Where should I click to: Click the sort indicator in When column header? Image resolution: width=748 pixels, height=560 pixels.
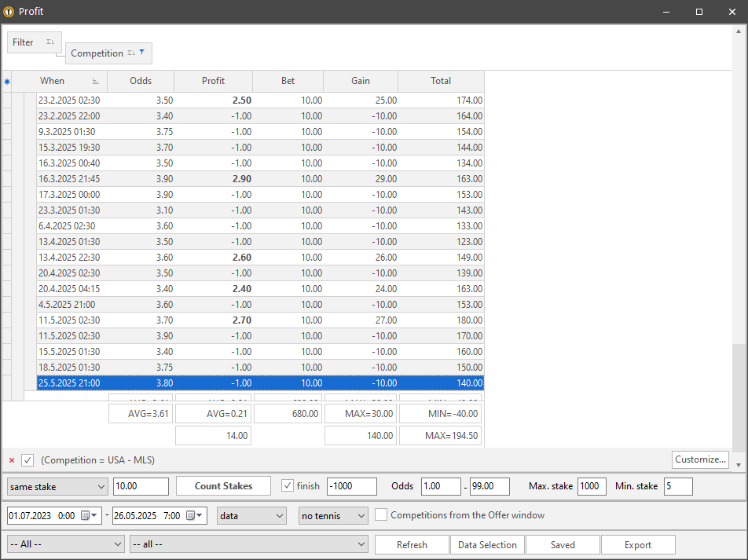coord(96,81)
